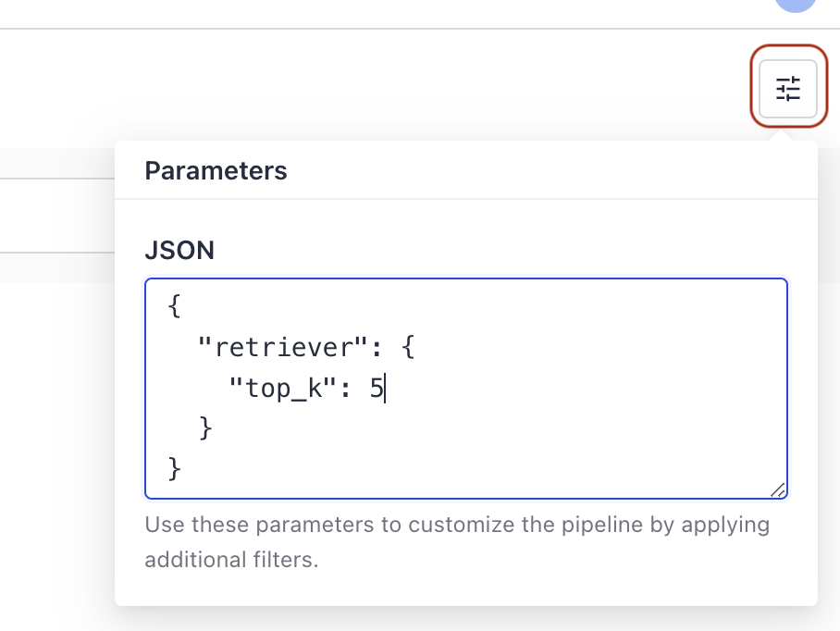The width and height of the screenshot is (840, 631).
Task: Click the inner closing brace of retriever
Action: (205, 428)
